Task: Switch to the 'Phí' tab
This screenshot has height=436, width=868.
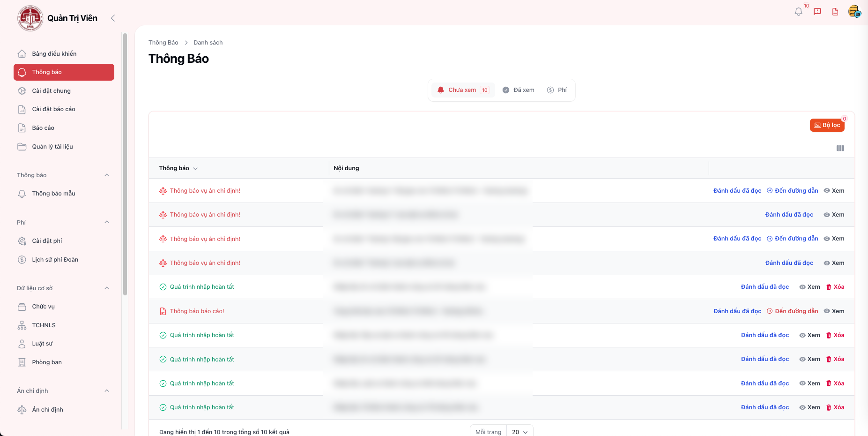Action: click(557, 90)
